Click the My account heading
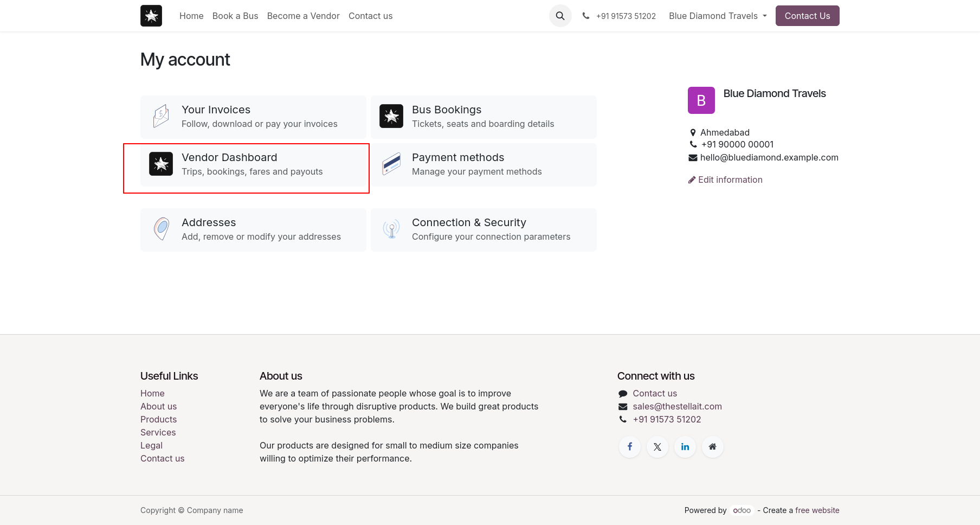 pyautogui.click(x=185, y=59)
